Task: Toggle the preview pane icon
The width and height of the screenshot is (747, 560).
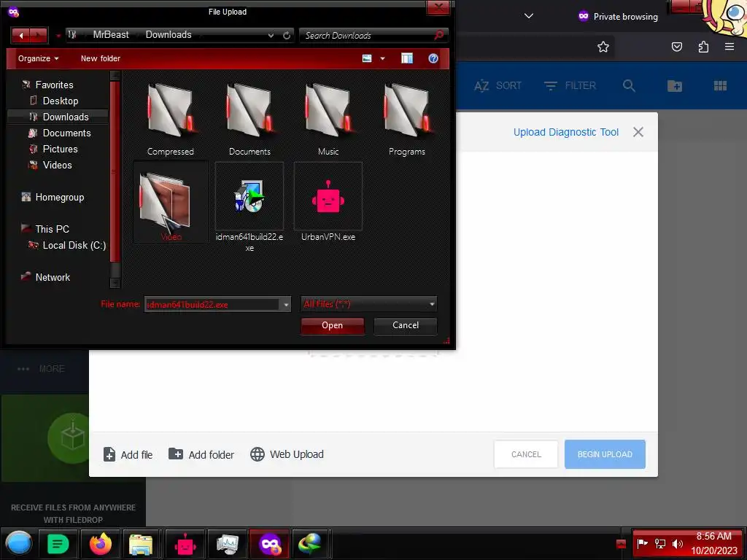Action: (407, 58)
